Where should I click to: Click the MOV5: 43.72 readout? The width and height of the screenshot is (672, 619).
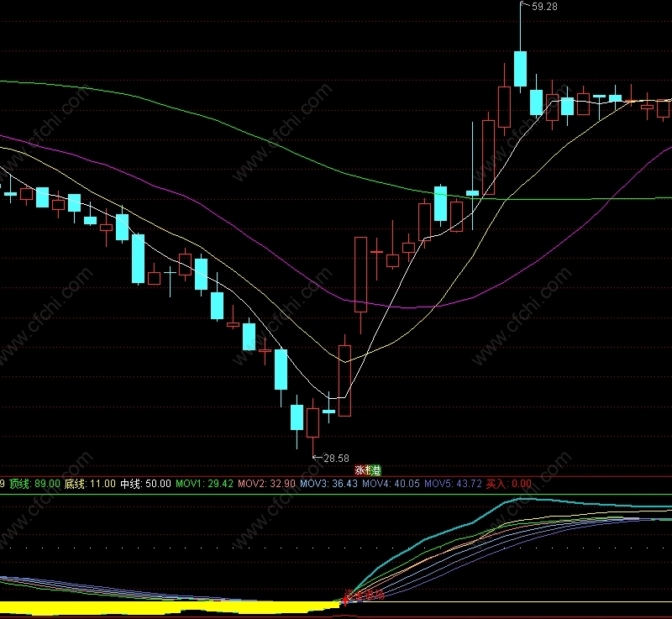[453, 484]
